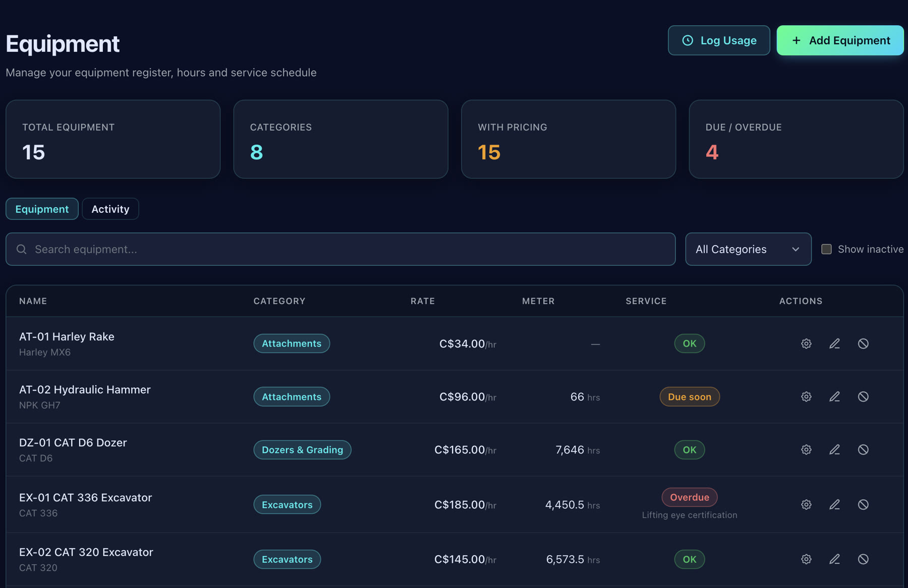Open service settings for AT-02 Hydraulic Hammer
908x588 pixels.
[806, 397]
